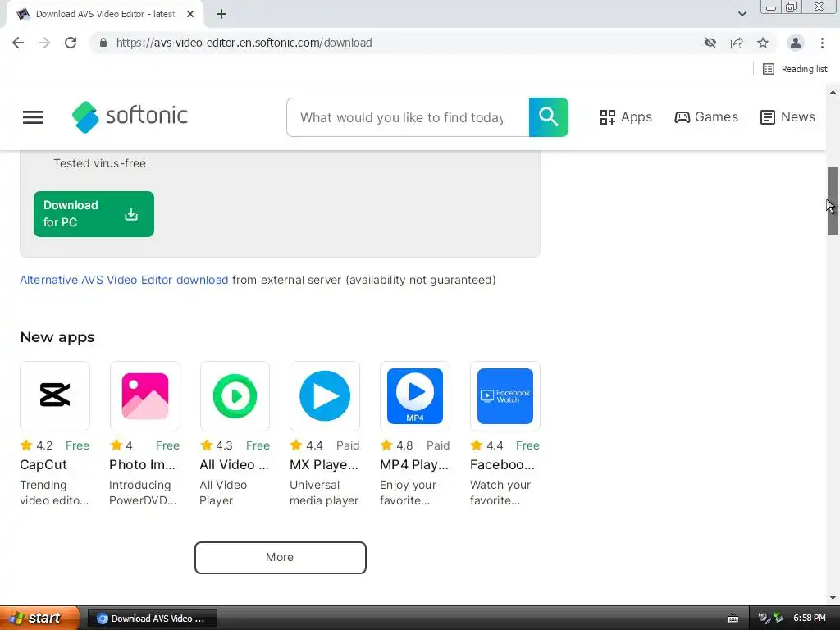Click the search field on Softonic

point(408,117)
